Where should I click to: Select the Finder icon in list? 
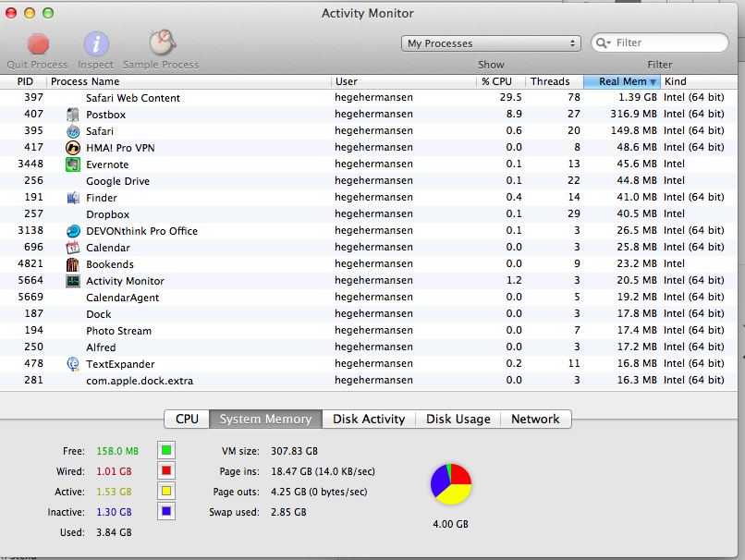tap(73, 198)
